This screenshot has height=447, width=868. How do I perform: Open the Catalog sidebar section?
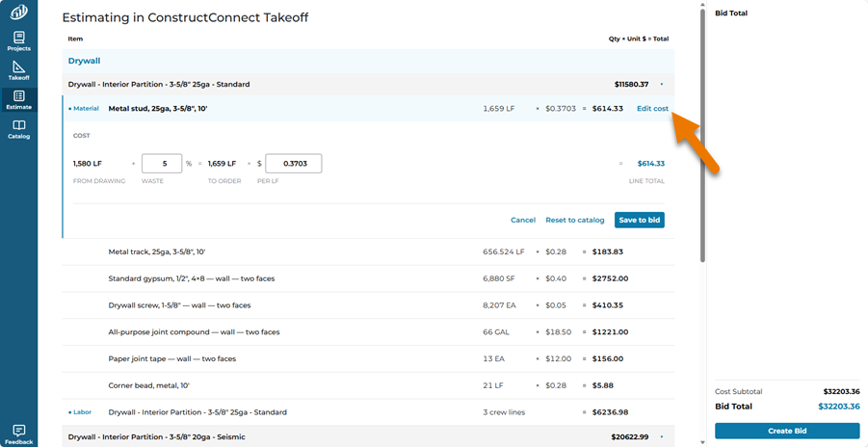pyautogui.click(x=19, y=130)
